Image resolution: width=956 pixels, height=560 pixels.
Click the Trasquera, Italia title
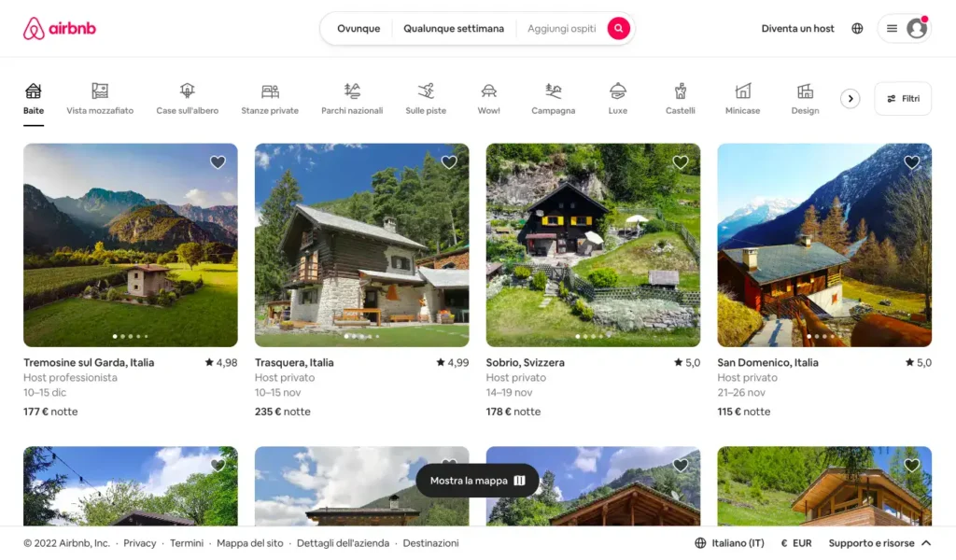(294, 362)
